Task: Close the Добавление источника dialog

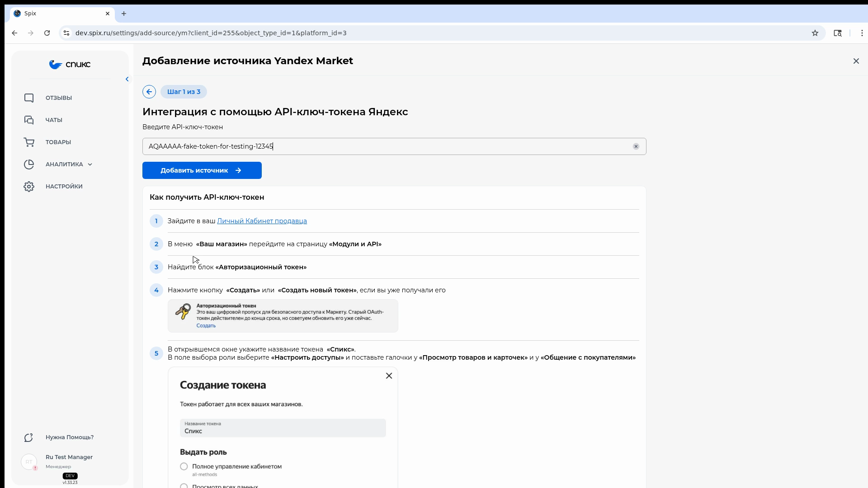Action: pos(856,61)
